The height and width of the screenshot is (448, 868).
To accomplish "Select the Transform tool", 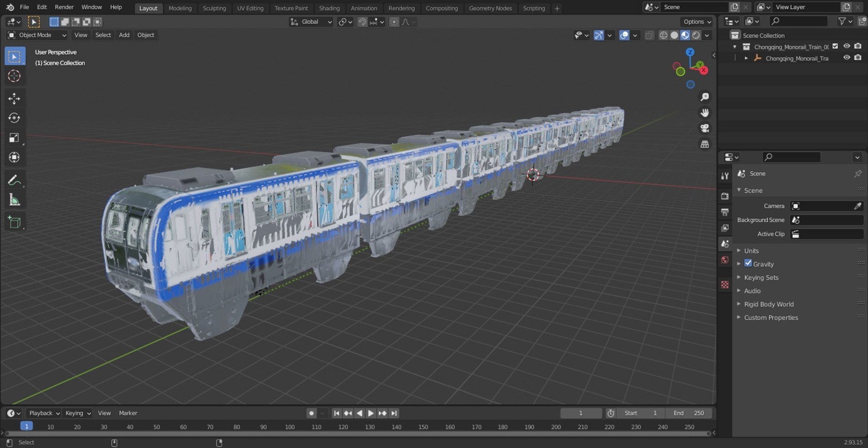I will click(14, 157).
